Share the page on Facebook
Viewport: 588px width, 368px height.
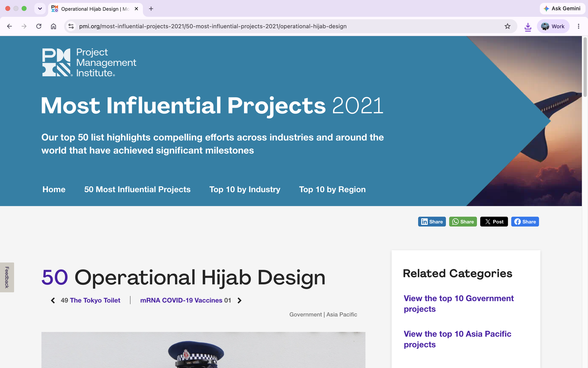tap(525, 222)
